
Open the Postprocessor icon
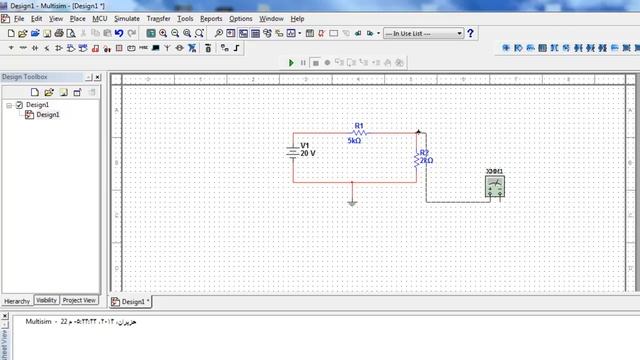click(x=310, y=33)
